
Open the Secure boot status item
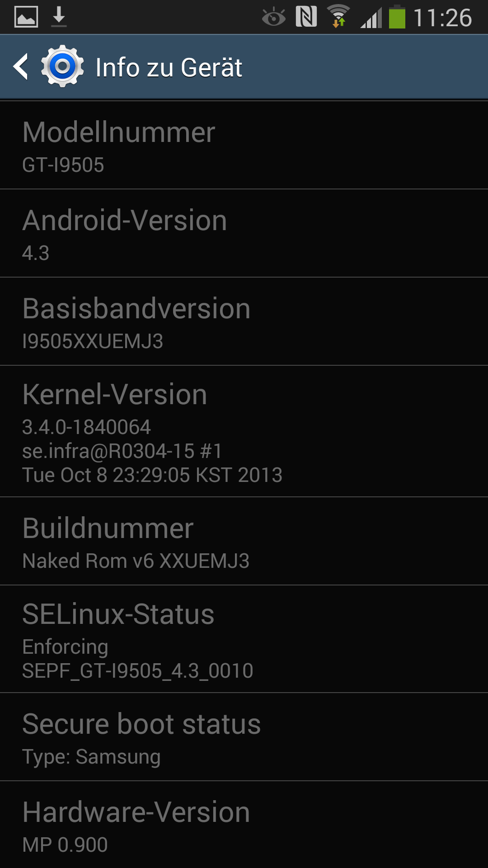(244, 737)
